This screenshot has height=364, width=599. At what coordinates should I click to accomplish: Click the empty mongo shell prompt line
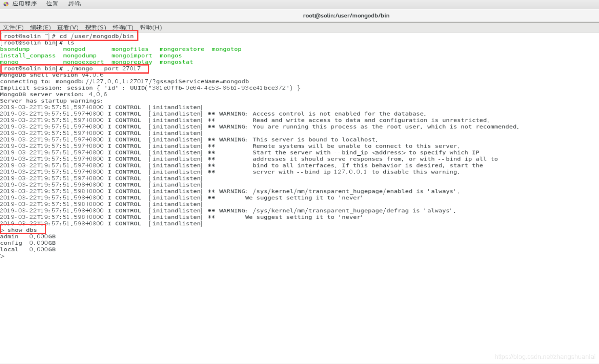[x=2, y=256]
